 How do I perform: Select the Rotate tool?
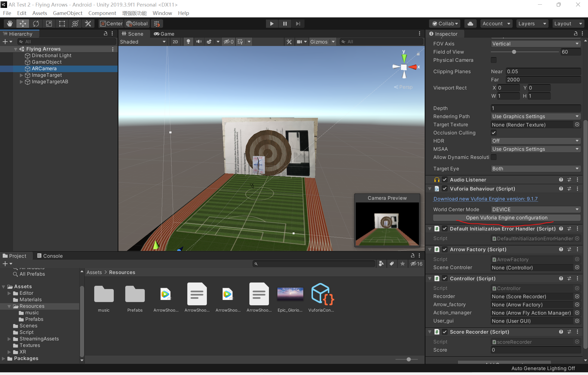[36, 24]
